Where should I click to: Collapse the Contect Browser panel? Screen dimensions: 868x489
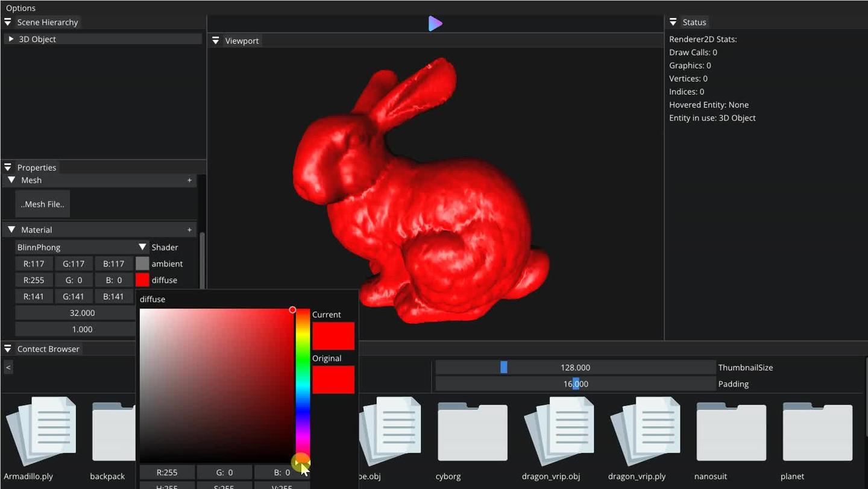pos(8,349)
